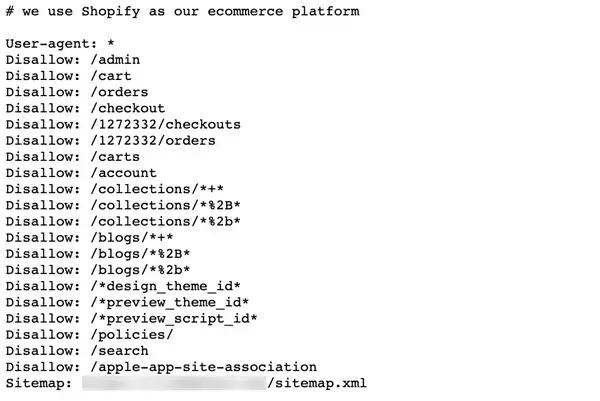Select the /*preview_script_id* rule
Image resolution: width=600 pixels, height=401 pixels.
174,318
